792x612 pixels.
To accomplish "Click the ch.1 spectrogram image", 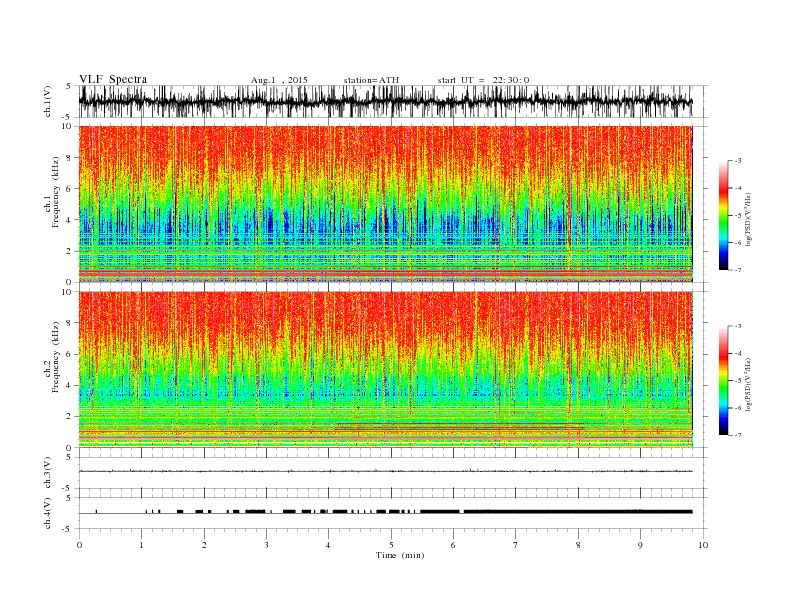I will click(386, 204).
